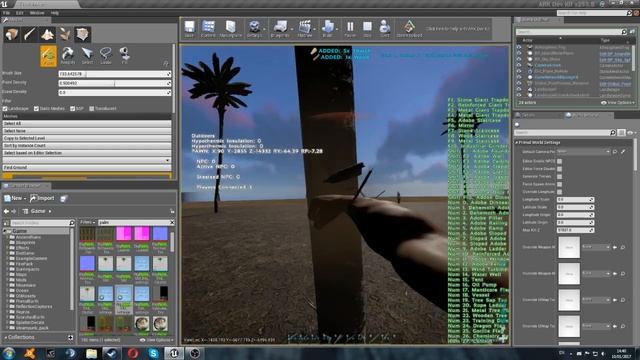Toggle Editor Force Disable checkbox
The height and width of the screenshot is (360, 640).
(560, 169)
